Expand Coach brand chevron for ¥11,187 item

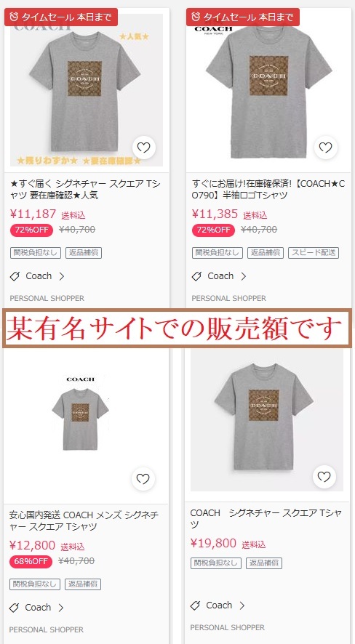tap(62, 276)
